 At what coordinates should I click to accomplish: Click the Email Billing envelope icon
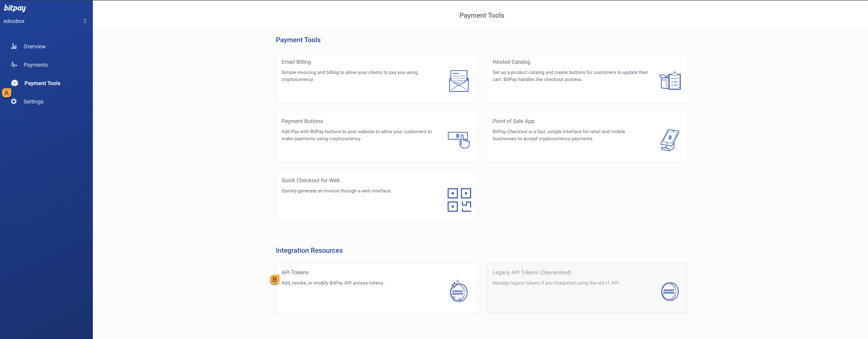459,81
